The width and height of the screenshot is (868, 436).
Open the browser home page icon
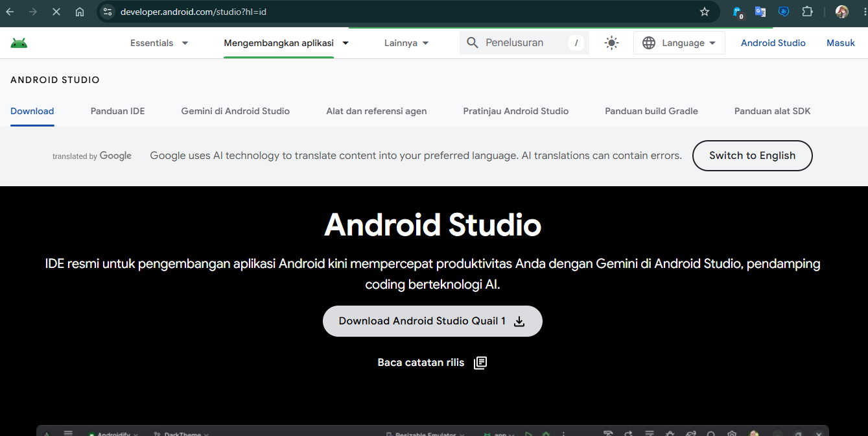coord(80,12)
